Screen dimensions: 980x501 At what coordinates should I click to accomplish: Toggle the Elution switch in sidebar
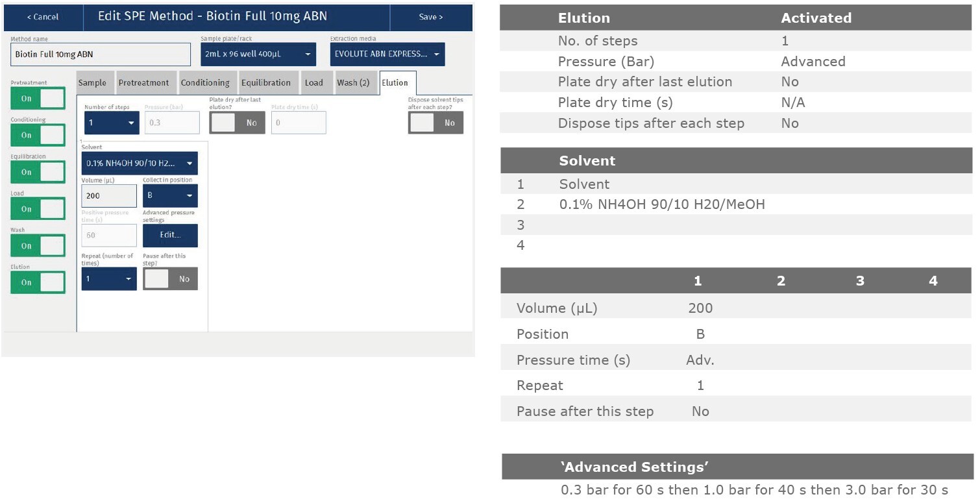pos(38,282)
